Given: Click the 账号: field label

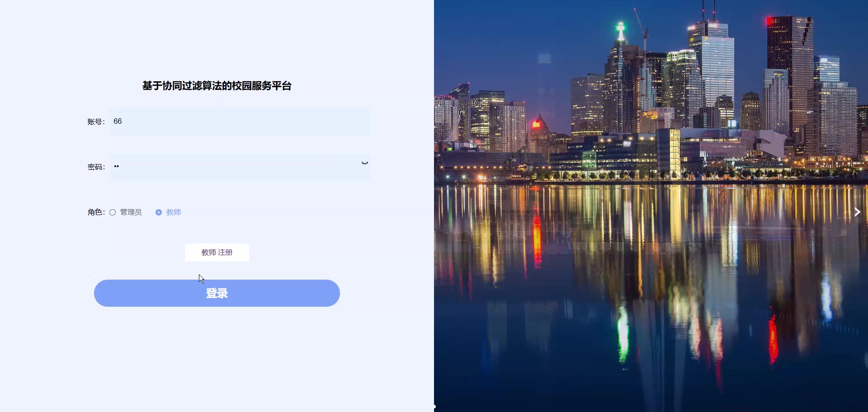Looking at the screenshot, I should [96, 122].
